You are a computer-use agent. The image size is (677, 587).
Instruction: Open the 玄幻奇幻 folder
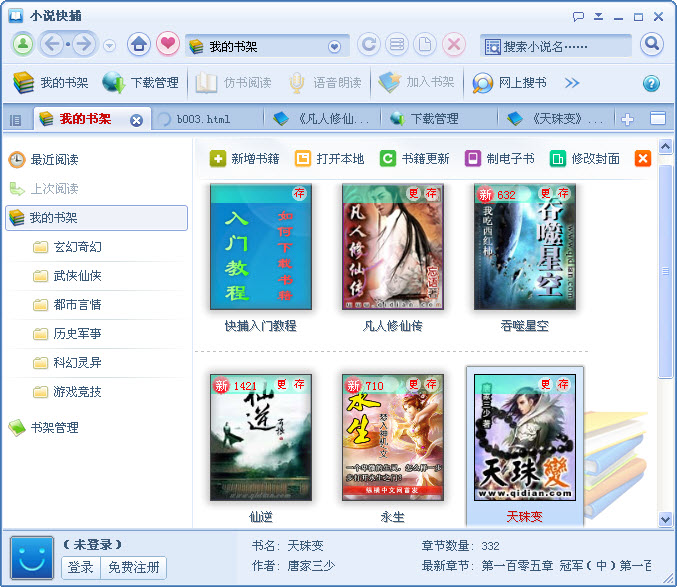(x=67, y=247)
